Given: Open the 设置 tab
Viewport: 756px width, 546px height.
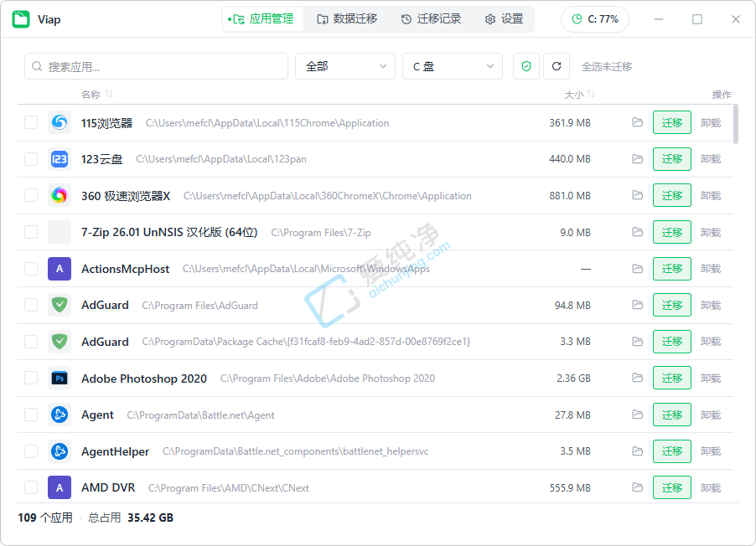Looking at the screenshot, I should [505, 19].
